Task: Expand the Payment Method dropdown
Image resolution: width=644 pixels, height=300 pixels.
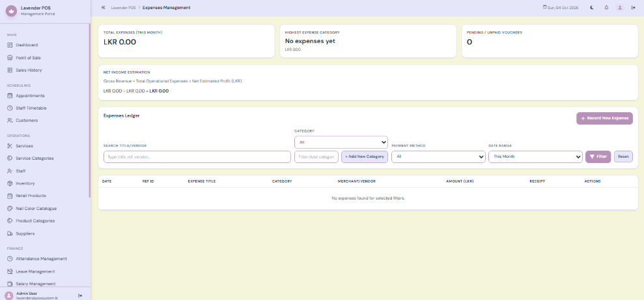Action: click(x=438, y=157)
